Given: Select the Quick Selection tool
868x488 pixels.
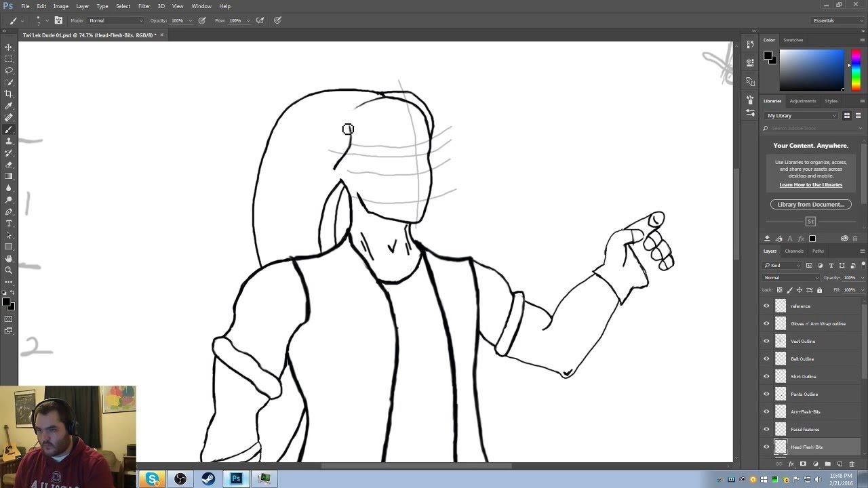Looking at the screenshot, I should pos(9,82).
